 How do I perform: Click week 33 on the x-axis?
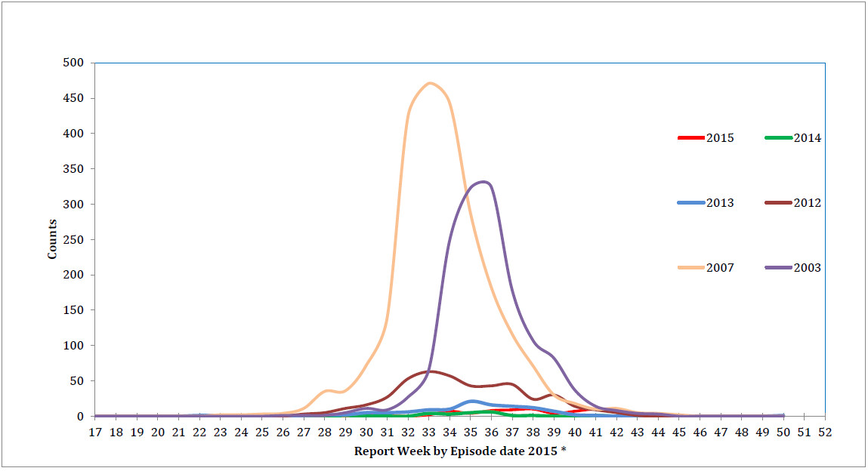click(x=429, y=433)
